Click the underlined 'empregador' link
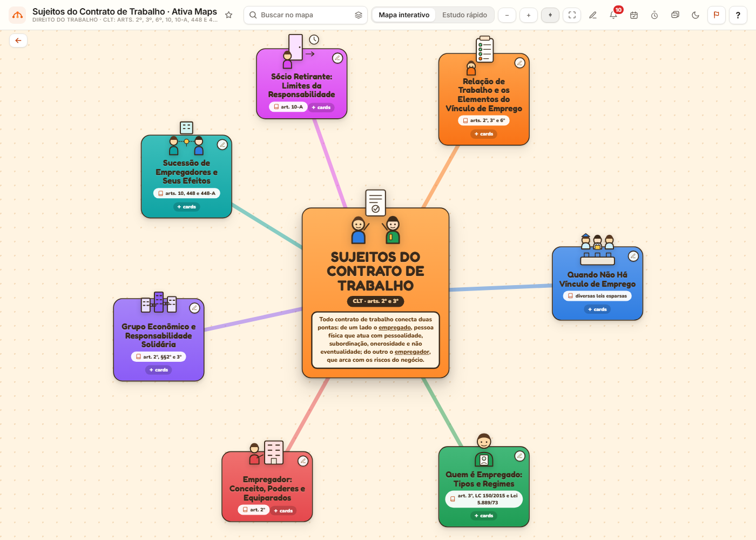The image size is (756, 540). [412, 352]
